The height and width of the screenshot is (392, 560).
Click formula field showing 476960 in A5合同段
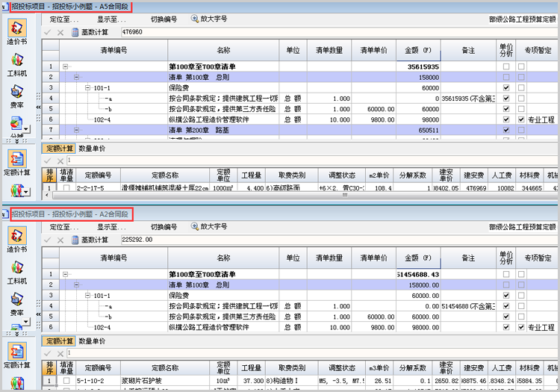coord(339,32)
